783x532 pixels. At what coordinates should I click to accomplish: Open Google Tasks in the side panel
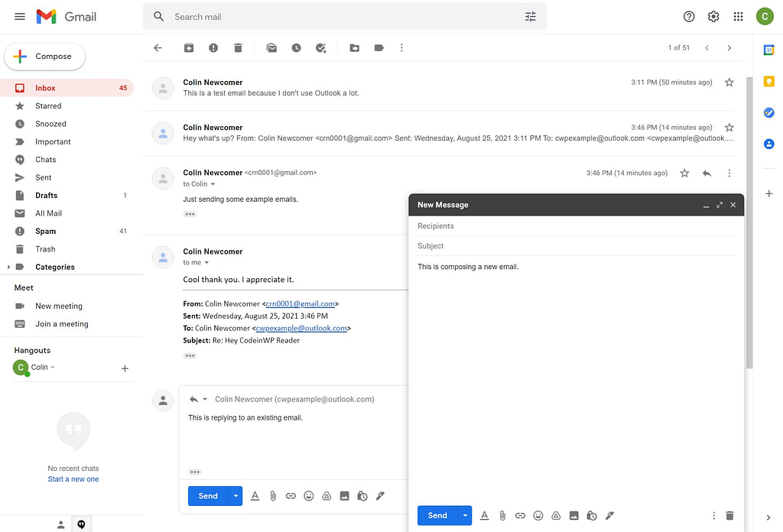[x=769, y=112]
